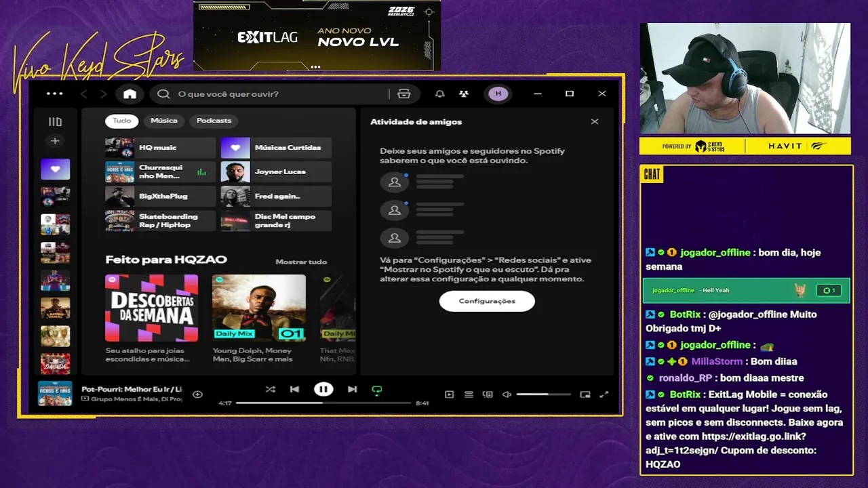Open Liked Songs in sidebar

tap(55, 169)
